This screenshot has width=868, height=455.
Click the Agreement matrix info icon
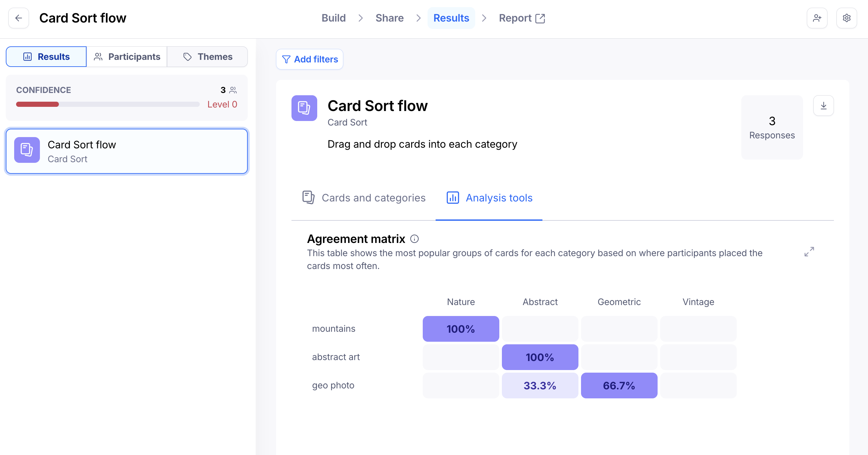click(414, 239)
